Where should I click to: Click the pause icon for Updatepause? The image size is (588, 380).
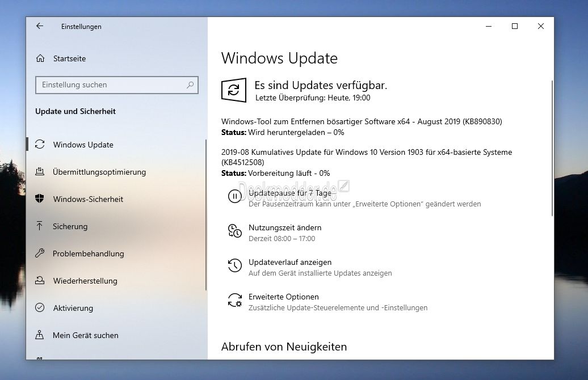[235, 196]
